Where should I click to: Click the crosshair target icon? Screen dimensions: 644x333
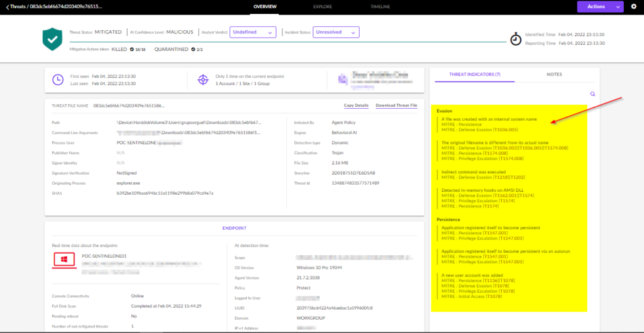[x=203, y=80]
